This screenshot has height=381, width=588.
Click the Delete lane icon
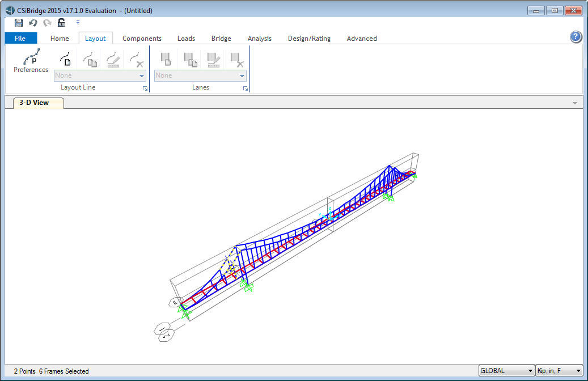(237, 60)
